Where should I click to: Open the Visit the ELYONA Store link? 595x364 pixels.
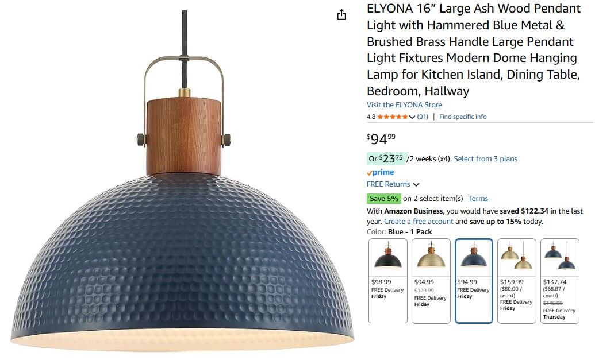click(404, 104)
